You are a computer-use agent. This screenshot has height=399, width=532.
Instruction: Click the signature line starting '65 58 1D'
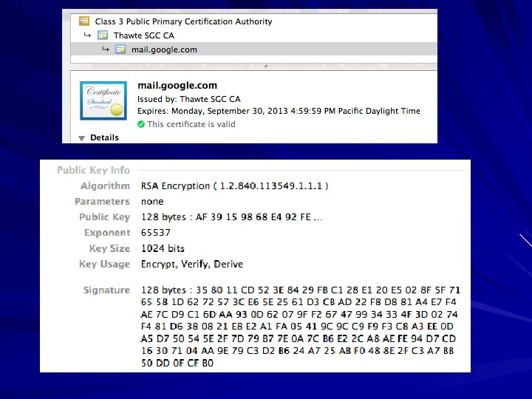299,302
